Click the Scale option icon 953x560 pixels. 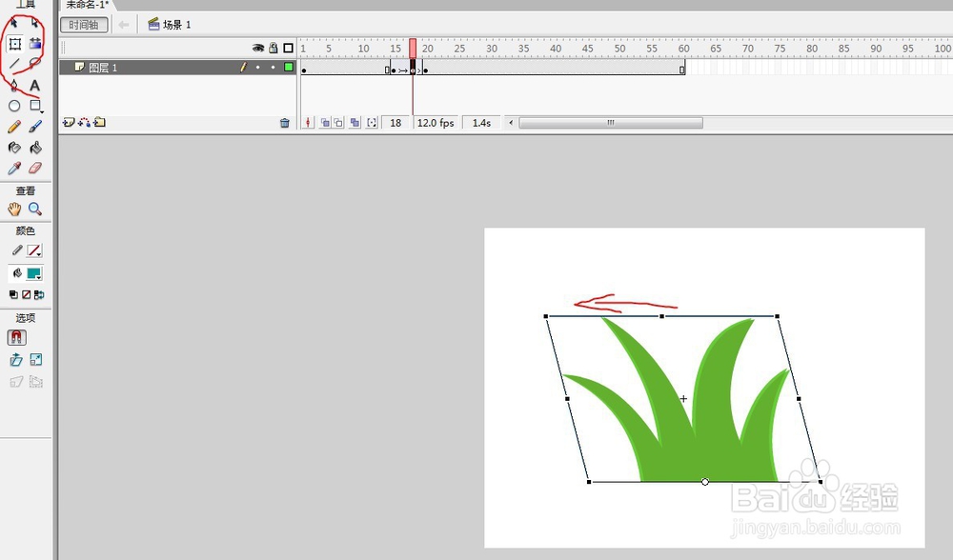(36, 360)
